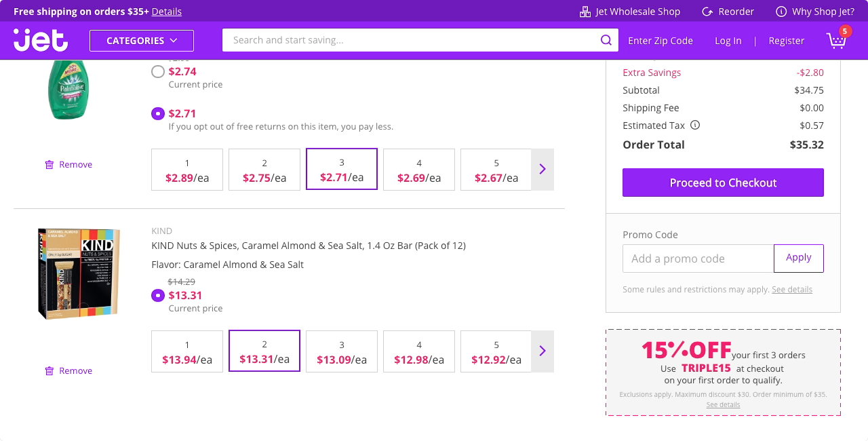Image resolution: width=868 pixels, height=441 pixels.
Task: Click the KIND brand name
Action: (x=162, y=231)
